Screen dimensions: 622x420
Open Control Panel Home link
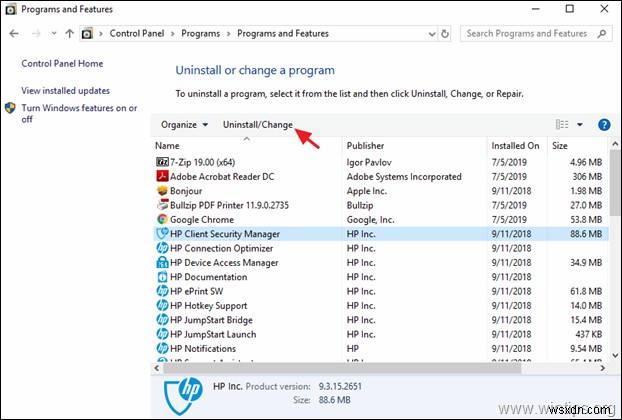[x=62, y=64]
